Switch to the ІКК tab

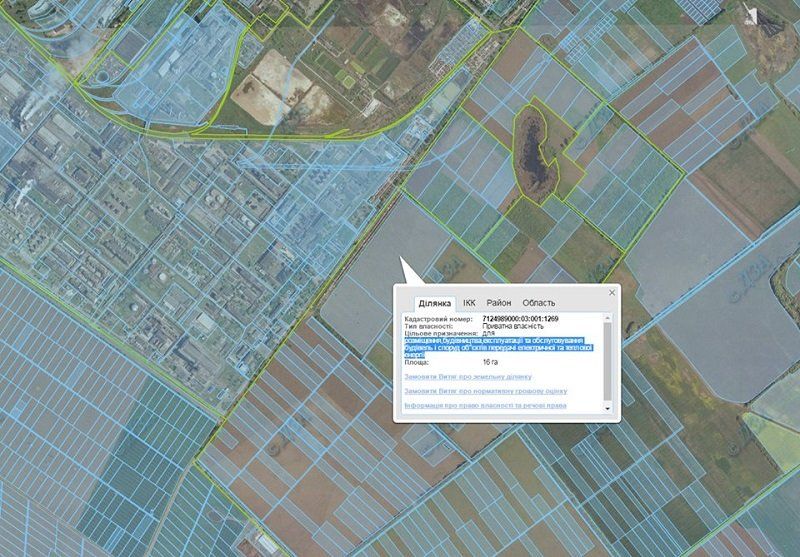pyautogui.click(x=469, y=303)
